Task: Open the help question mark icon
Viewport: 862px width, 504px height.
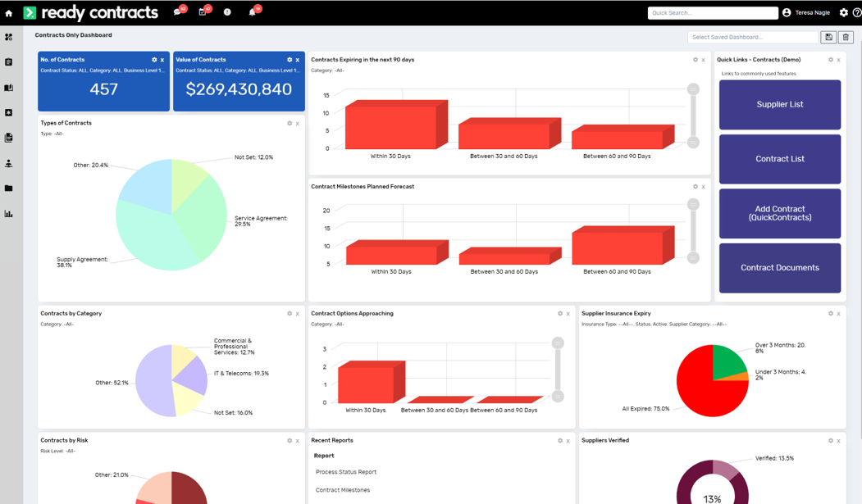Action: pyautogui.click(x=857, y=12)
